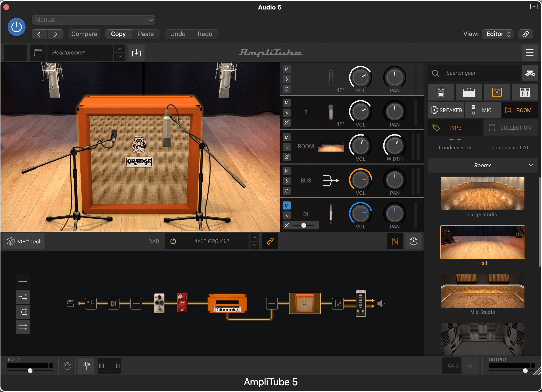Image resolution: width=542 pixels, height=392 pixels.
Task: Click the VIR Tech button
Action: coord(24,242)
